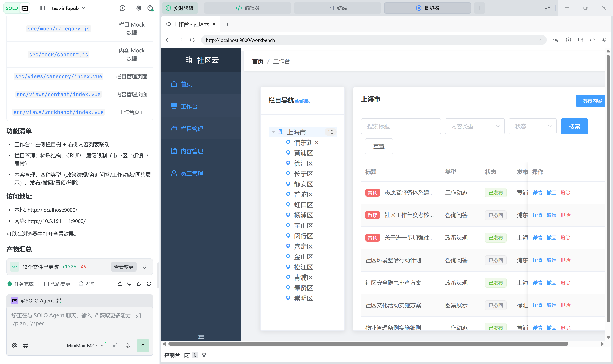Open src/views/workbench/index.vue file link
The width and height of the screenshot is (613, 364).
[59, 112]
